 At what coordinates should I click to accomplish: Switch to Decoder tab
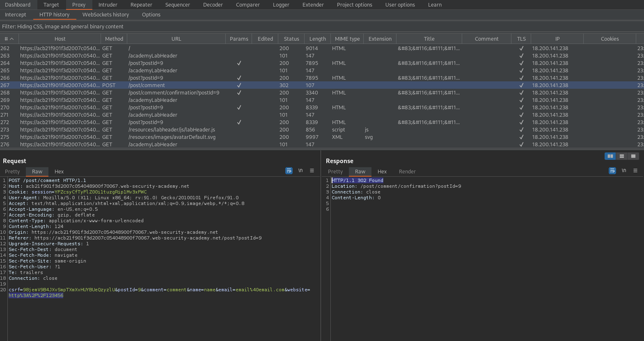pyautogui.click(x=213, y=5)
